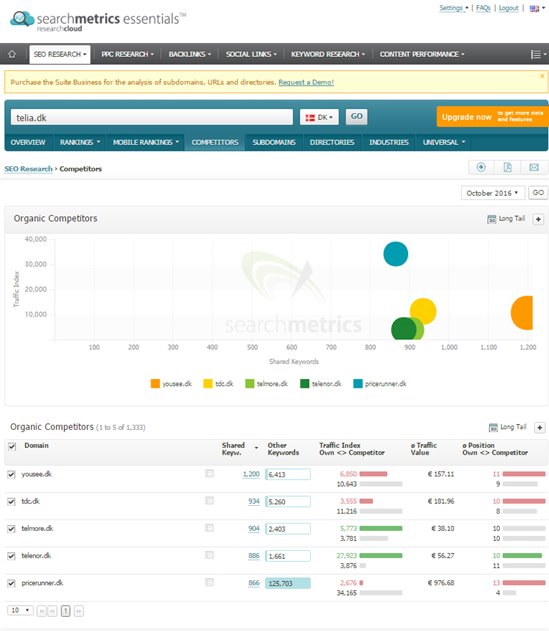Click the Searchmetrics Essentials logo

[98, 21]
